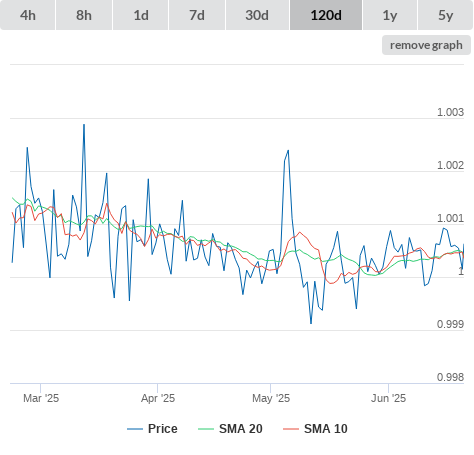
Task: Click the blue Price legend line swatch
Action: pyautogui.click(x=135, y=429)
